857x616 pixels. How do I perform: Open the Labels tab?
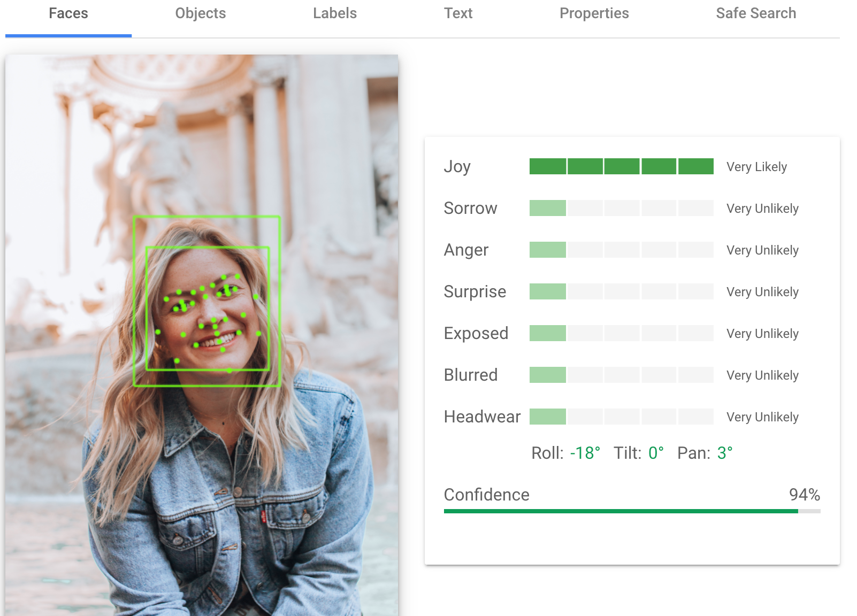pyautogui.click(x=334, y=13)
